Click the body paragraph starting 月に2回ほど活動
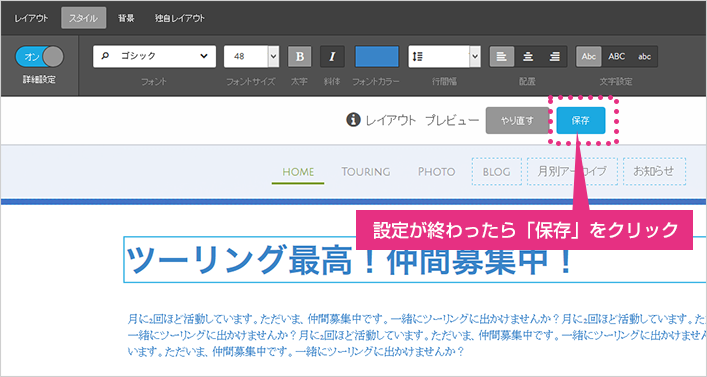707x377 pixels. 417,335
